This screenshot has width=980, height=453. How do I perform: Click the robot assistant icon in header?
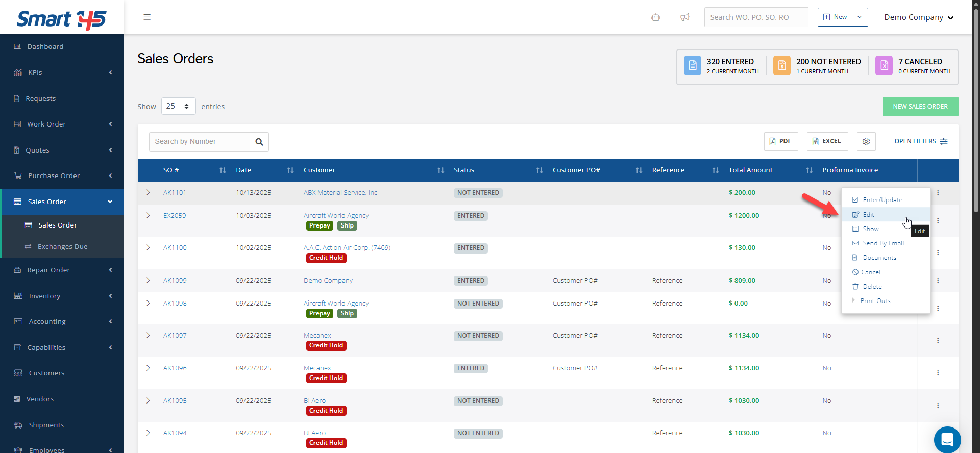pos(656,17)
